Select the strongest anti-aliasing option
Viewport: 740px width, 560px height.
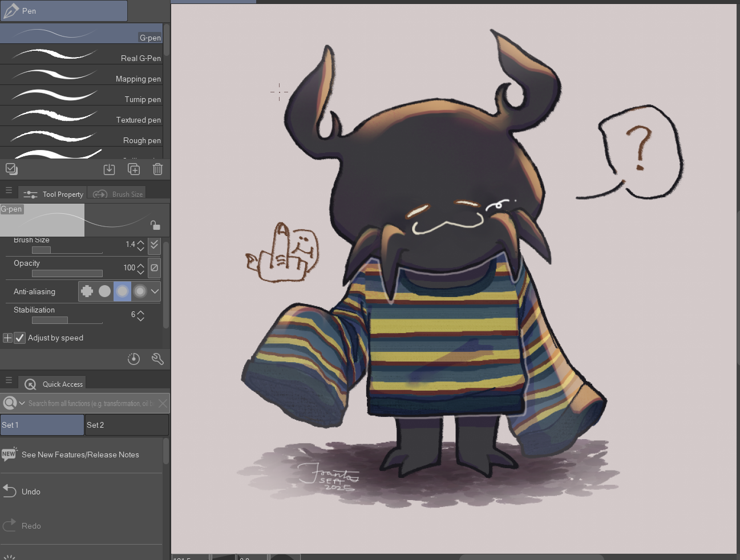(140, 291)
